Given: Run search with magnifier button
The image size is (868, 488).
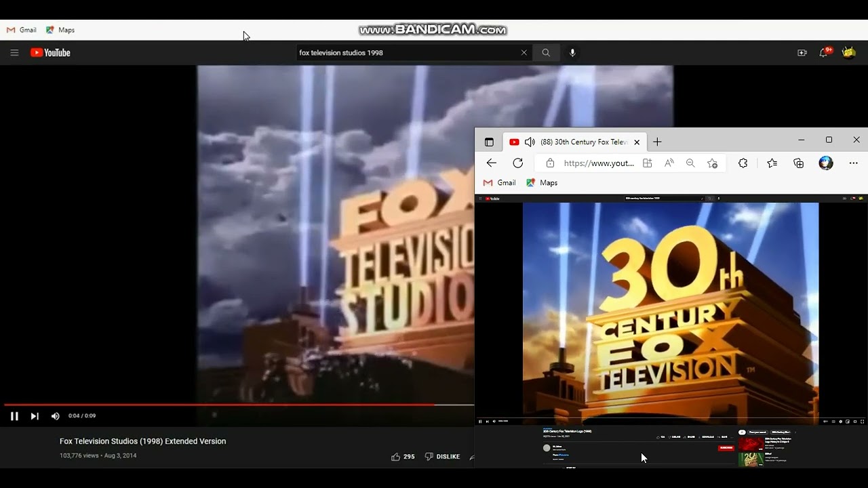Looking at the screenshot, I should (546, 53).
